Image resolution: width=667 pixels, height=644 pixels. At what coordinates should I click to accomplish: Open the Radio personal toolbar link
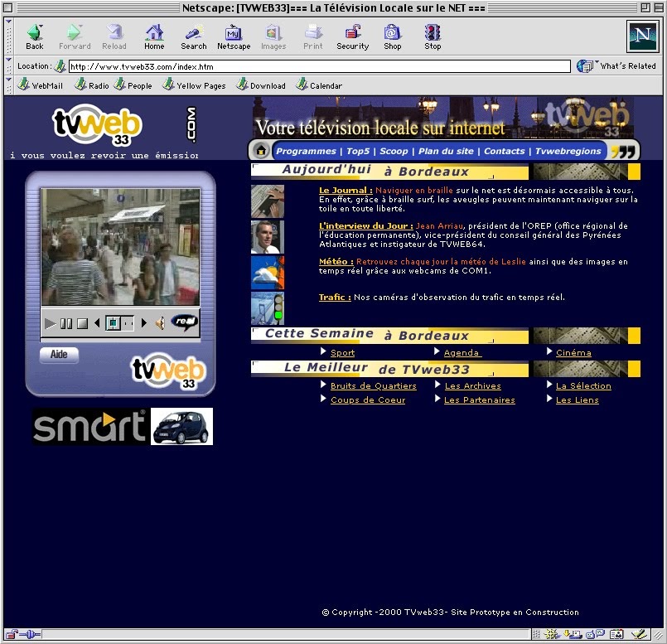click(x=92, y=85)
